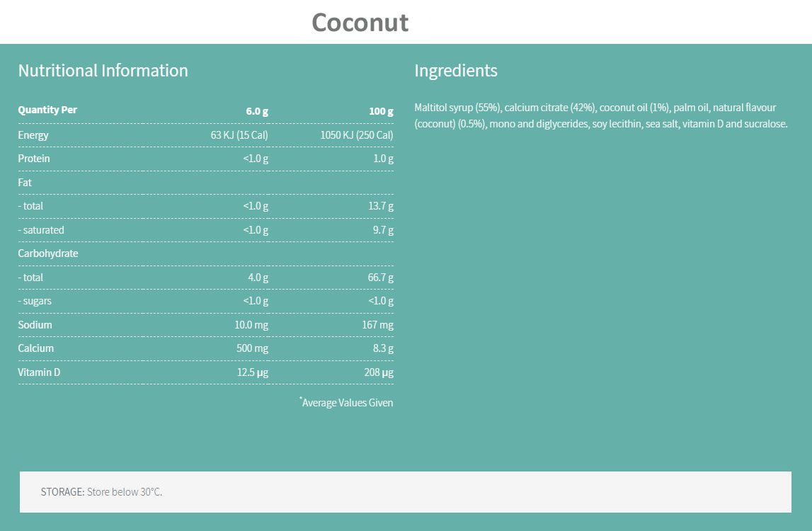Click the Calcium 500 mg value
This screenshot has width=812, height=531.
click(252, 348)
